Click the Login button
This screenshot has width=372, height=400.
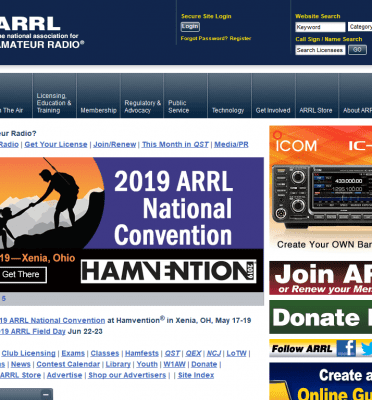tap(190, 27)
